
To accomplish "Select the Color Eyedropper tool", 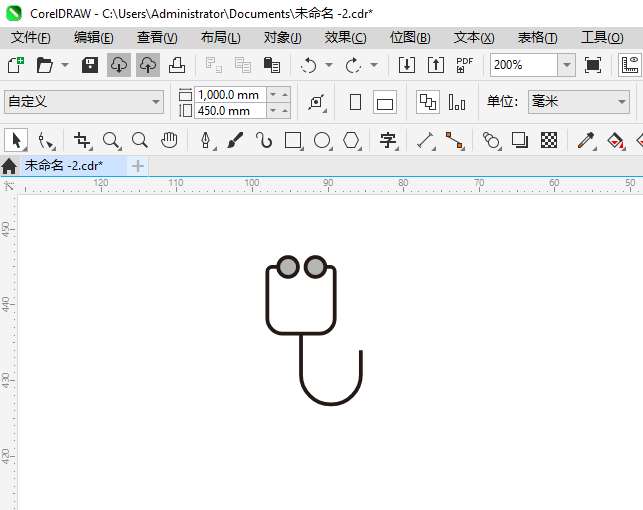I will click(x=586, y=140).
